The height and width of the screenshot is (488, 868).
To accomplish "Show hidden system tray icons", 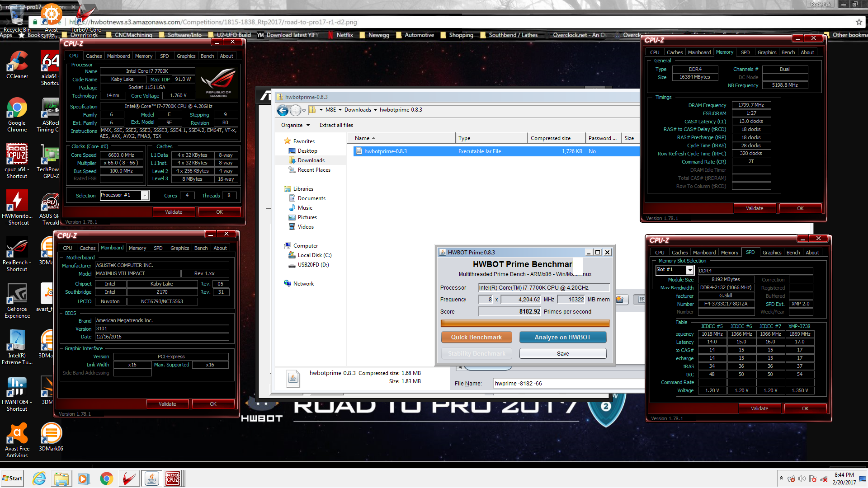I will point(781,478).
